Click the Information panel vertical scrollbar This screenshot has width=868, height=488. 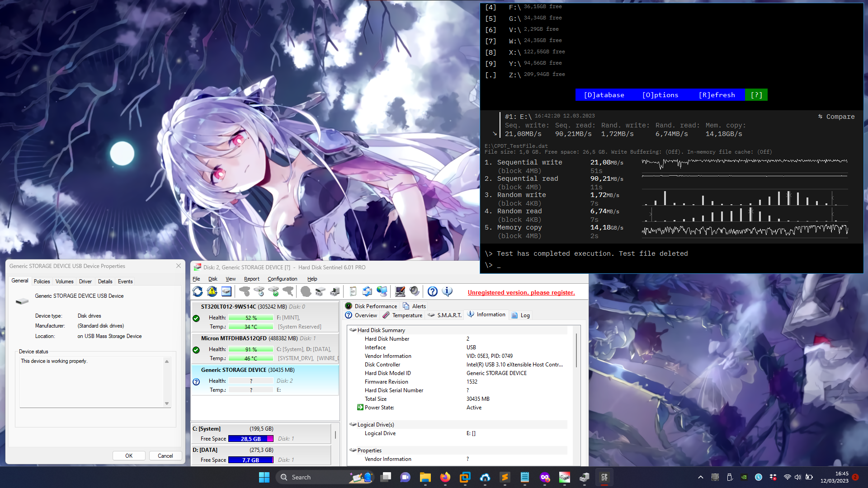pos(576,351)
